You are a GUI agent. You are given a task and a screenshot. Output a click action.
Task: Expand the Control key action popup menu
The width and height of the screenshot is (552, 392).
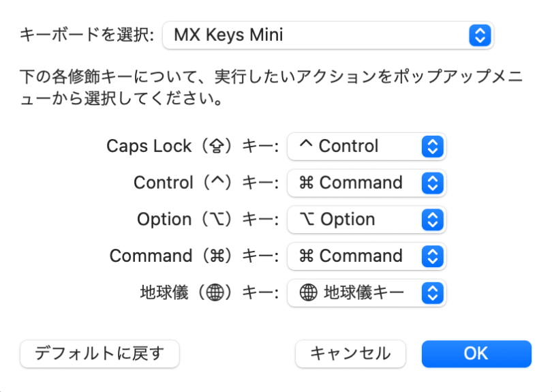tap(366, 183)
